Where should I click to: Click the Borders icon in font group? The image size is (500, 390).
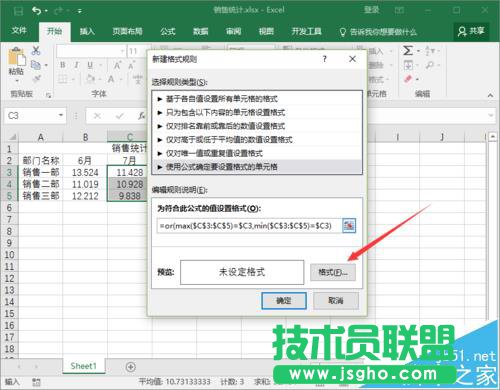click(x=63, y=79)
